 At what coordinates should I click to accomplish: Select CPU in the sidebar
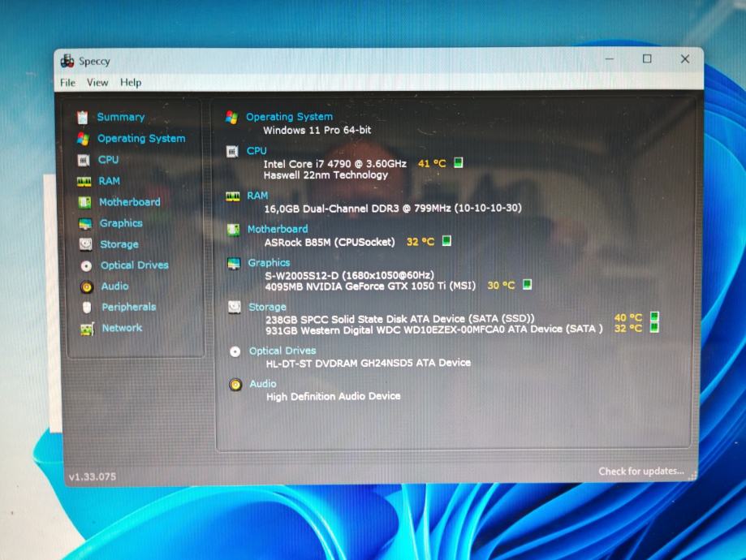point(109,160)
